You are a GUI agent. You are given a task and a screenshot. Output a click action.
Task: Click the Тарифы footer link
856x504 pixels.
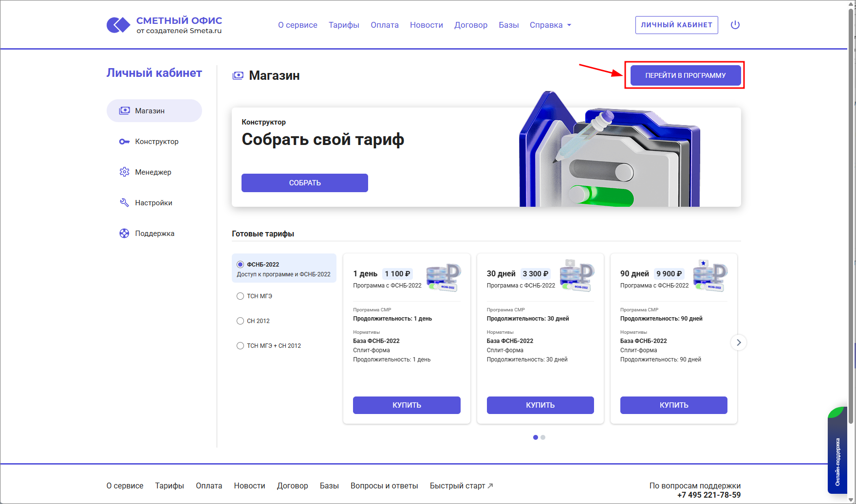pyautogui.click(x=169, y=486)
